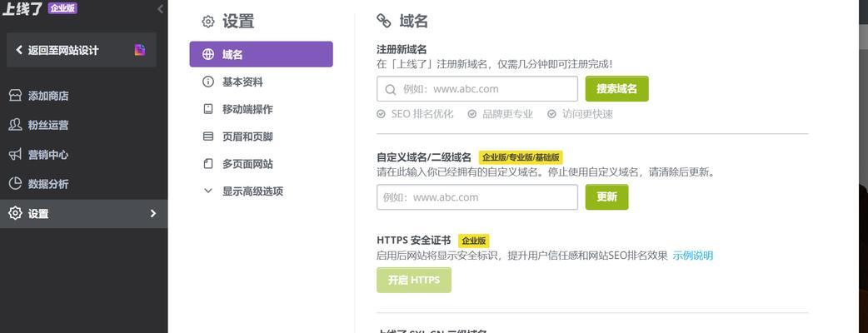Click the people icon for 粉丝运营
Viewport: 868px width, 333px height.
16,125
